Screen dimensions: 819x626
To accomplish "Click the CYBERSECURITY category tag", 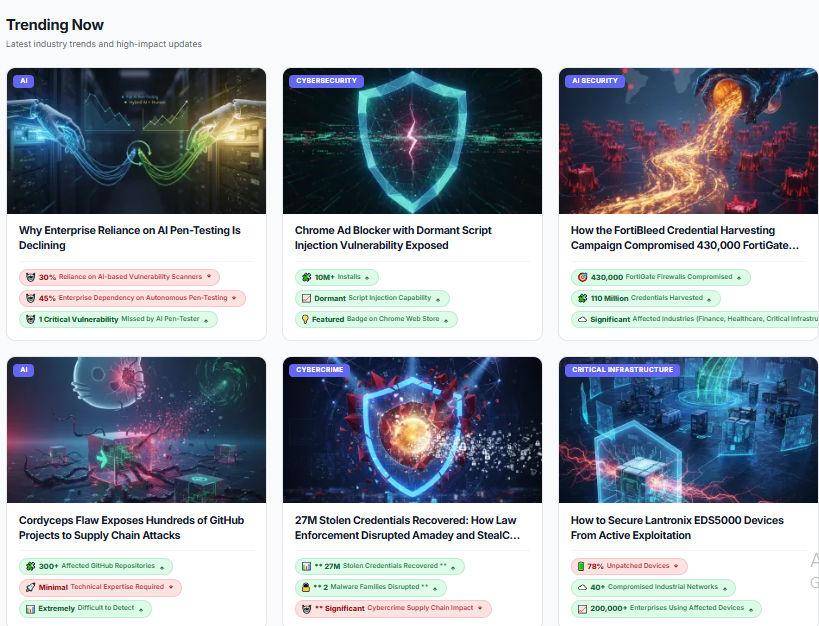I will coord(326,81).
